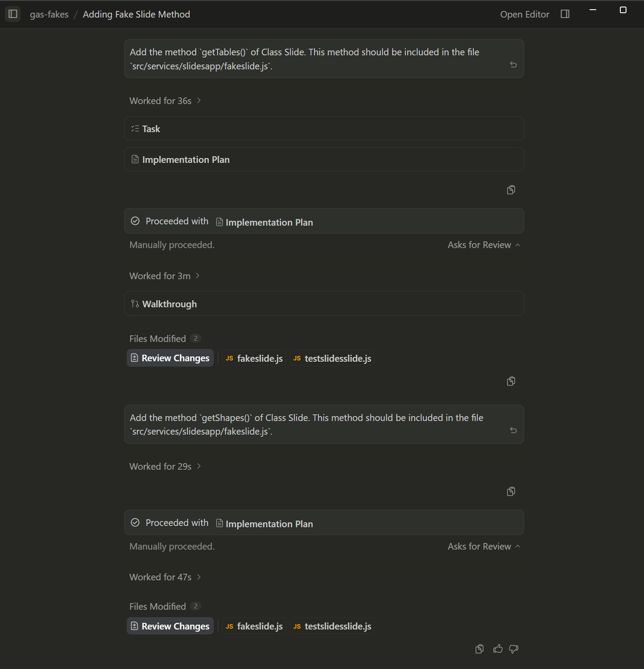
Task: Click the Open Editor button
Action: click(524, 14)
